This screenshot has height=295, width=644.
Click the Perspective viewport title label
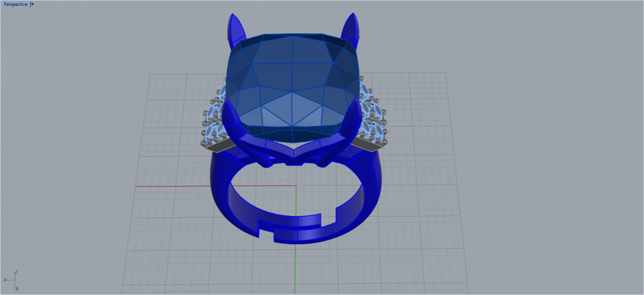click(x=16, y=4)
